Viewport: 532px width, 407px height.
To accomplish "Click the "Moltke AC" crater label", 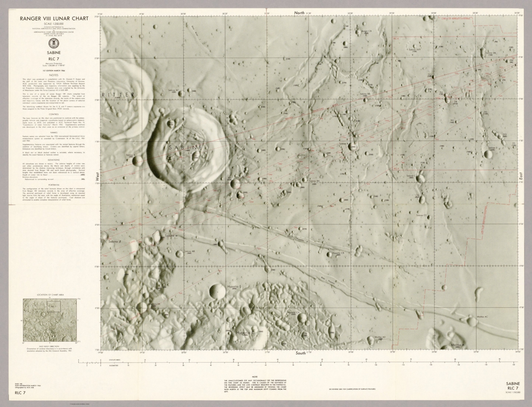I will tap(482, 317).
